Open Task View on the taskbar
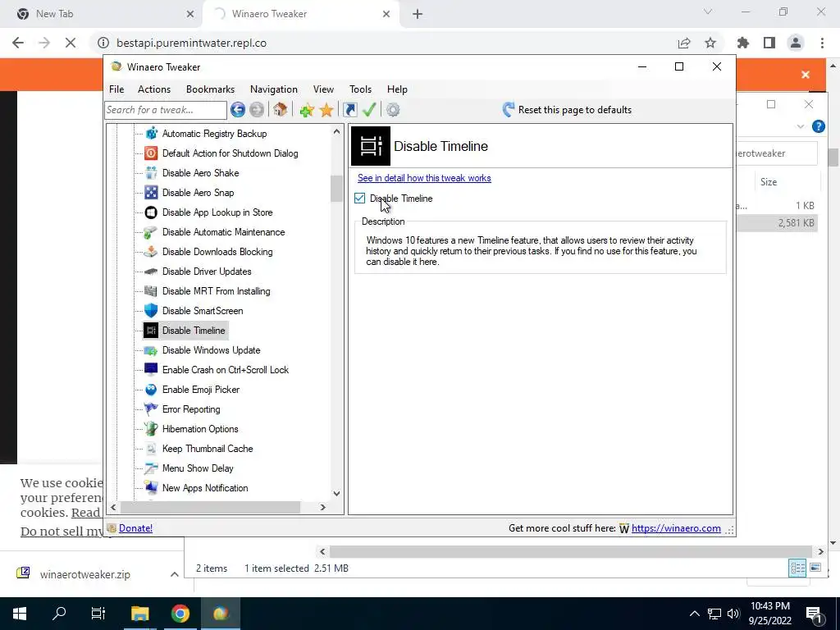The image size is (840, 630). (x=98, y=613)
